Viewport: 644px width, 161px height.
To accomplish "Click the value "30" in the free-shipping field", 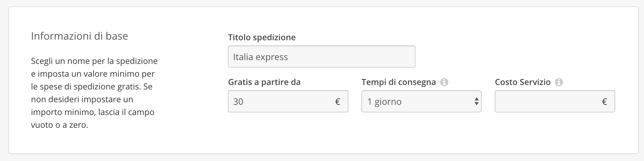I will pyautogui.click(x=238, y=102).
